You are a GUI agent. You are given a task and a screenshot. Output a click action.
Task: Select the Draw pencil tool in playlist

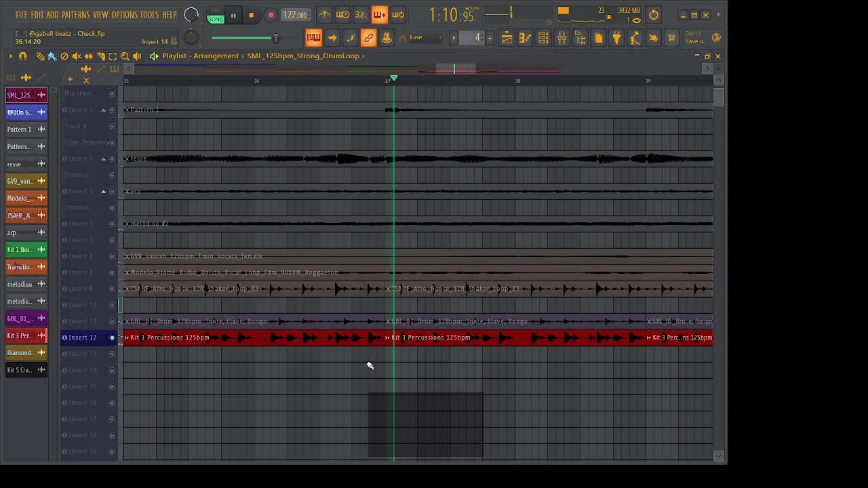(40, 56)
